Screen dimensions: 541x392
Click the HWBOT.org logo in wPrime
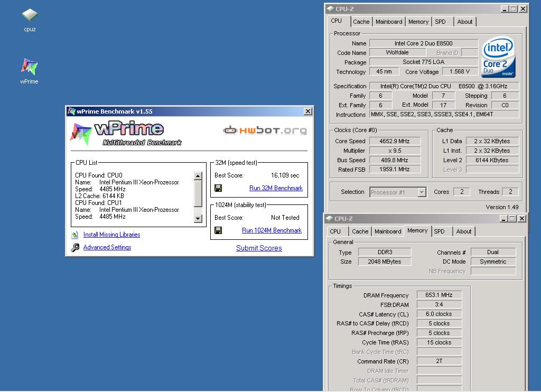(265, 130)
